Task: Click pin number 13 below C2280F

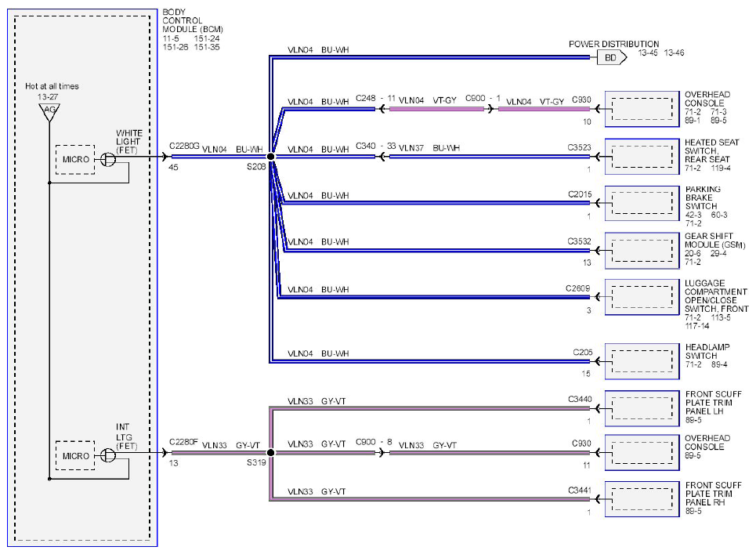Action: tap(174, 463)
